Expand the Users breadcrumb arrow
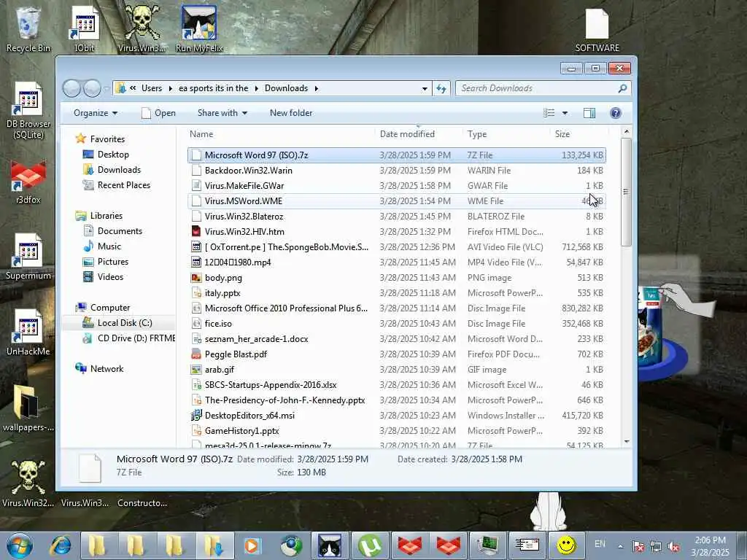Screen dimensions: 747x560 pyautogui.click(x=171, y=88)
